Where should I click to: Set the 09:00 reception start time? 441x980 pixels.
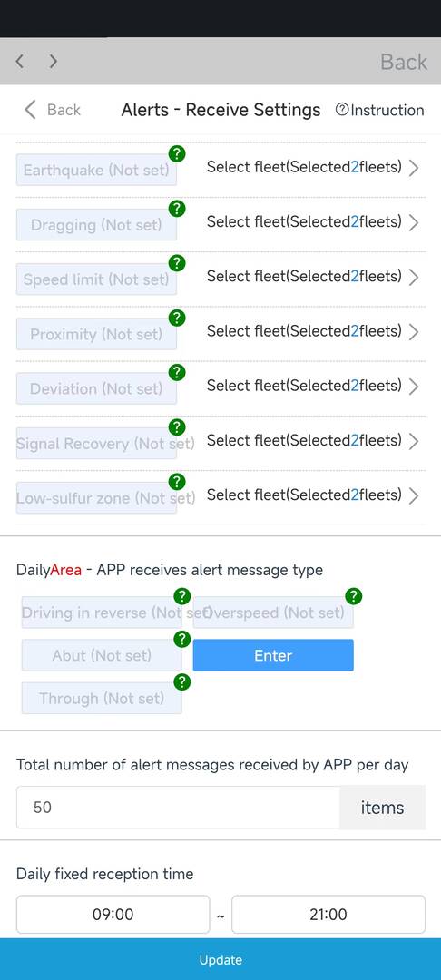113,915
